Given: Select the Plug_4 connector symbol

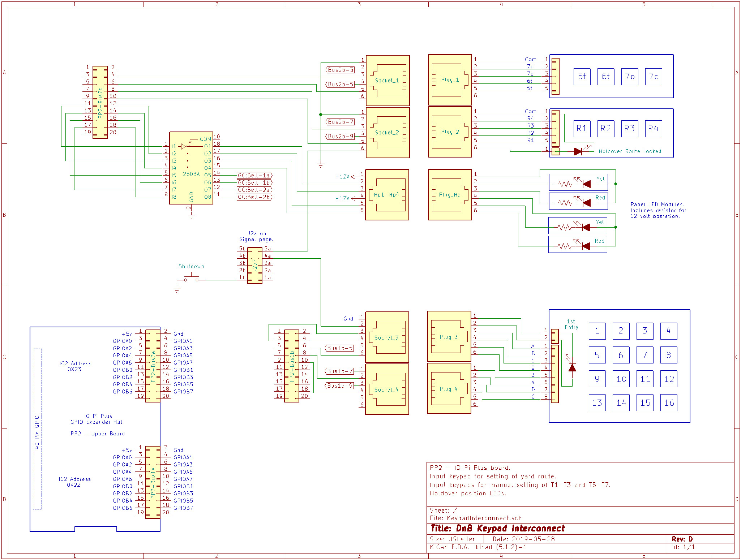Looking at the screenshot, I should (449, 388).
